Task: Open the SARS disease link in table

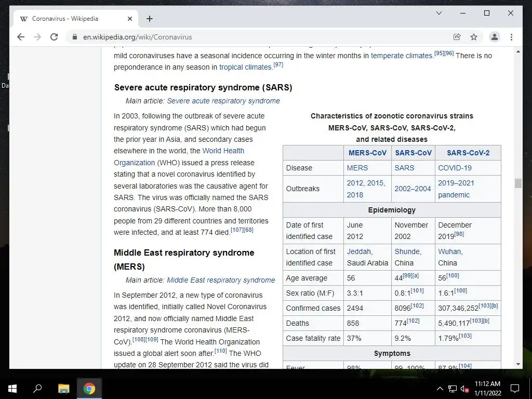Action: point(404,168)
